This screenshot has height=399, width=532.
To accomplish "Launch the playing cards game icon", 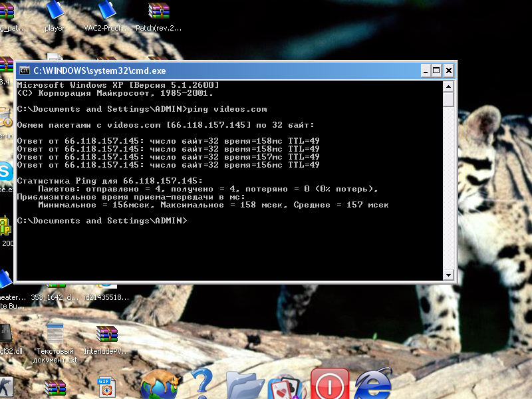I will [x=287, y=386].
